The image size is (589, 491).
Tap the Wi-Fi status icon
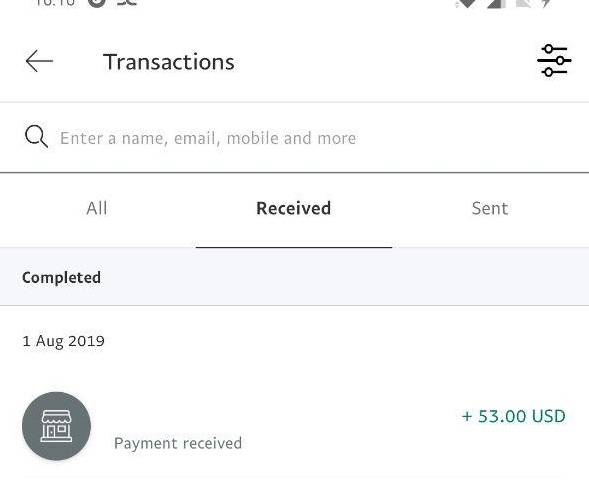point(466,4)
